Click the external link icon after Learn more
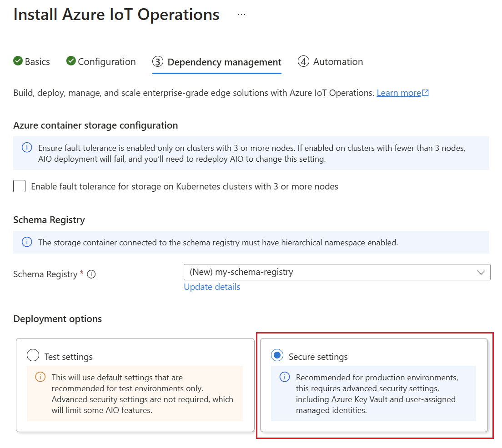The height and width of the screenshot is (448, 502). coord(425,92)
